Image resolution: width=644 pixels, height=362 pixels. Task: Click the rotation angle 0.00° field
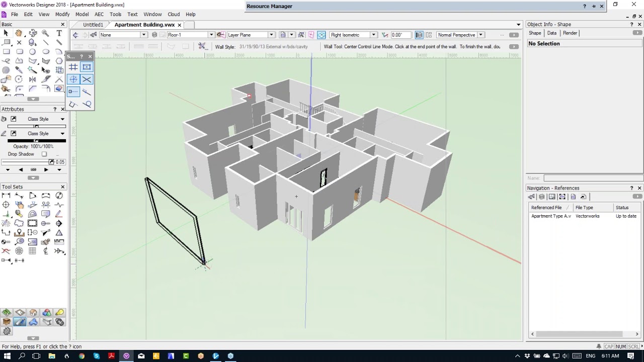coord(402,35)
